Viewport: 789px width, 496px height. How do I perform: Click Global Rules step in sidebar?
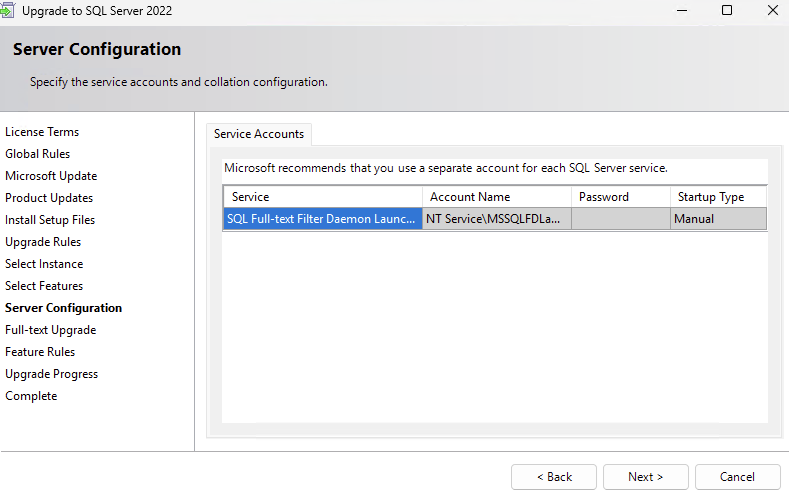[x=38, y=154]
